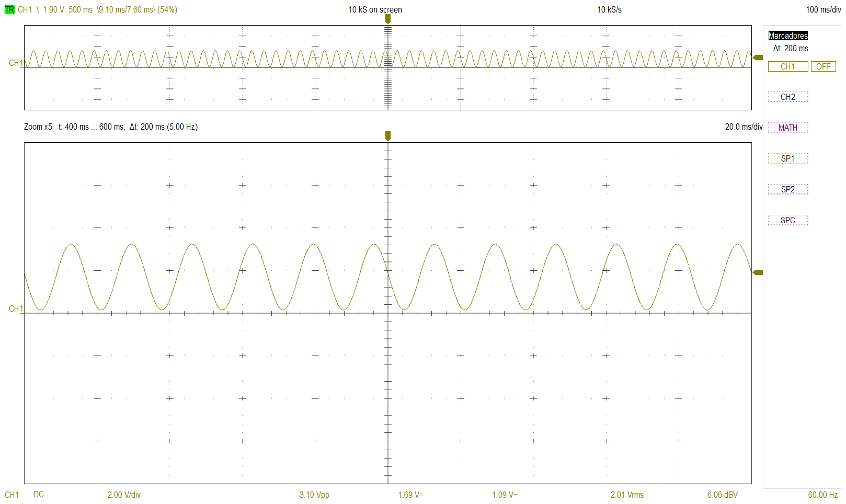The image size is (846, 504).
Task: Click the trigger position marker above the zoom window
Action: click(387, 136)
